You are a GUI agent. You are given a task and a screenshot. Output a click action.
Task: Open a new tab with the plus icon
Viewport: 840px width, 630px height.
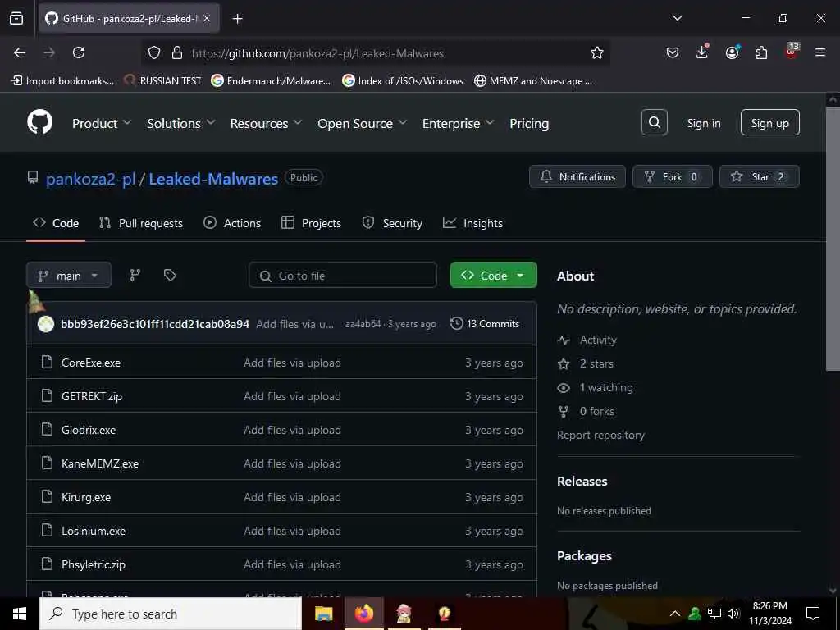(237, 19)
